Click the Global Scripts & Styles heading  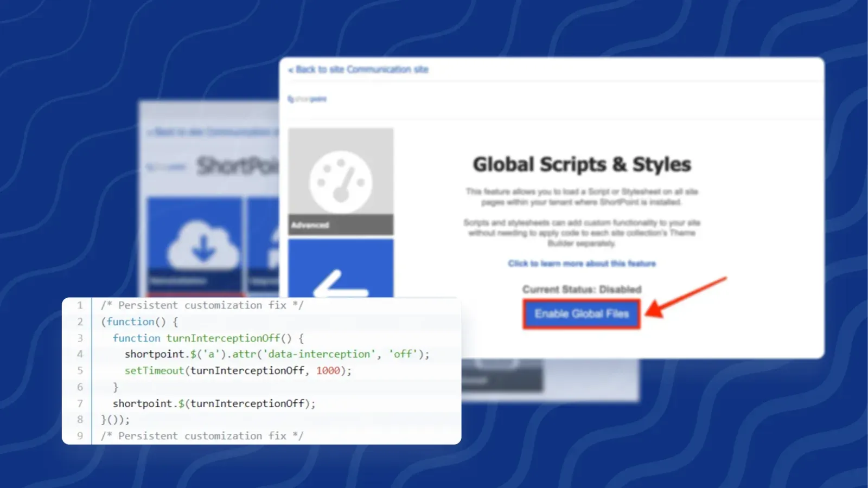click(582, 164)
